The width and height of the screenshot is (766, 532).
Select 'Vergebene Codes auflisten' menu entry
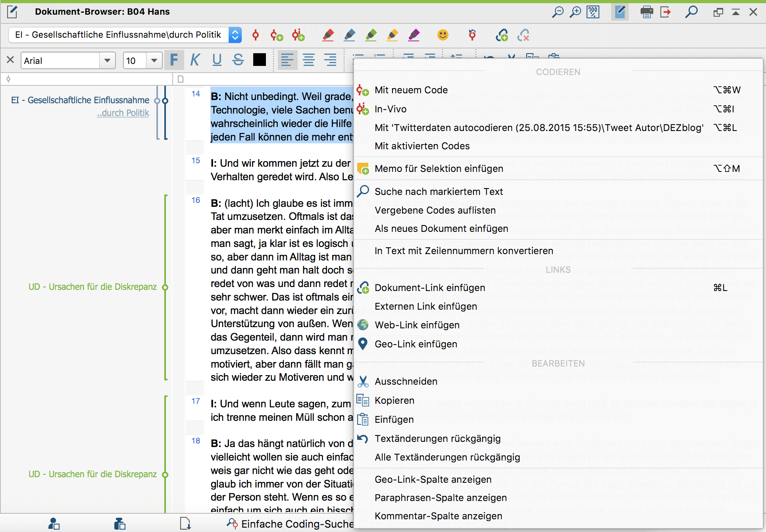pyautogui.click(x=435, y=210)
